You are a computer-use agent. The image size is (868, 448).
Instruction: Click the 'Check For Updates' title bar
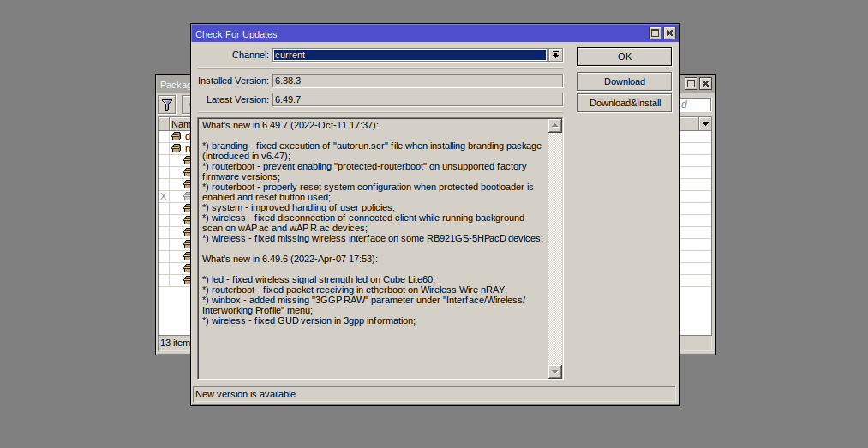[421, 33]
